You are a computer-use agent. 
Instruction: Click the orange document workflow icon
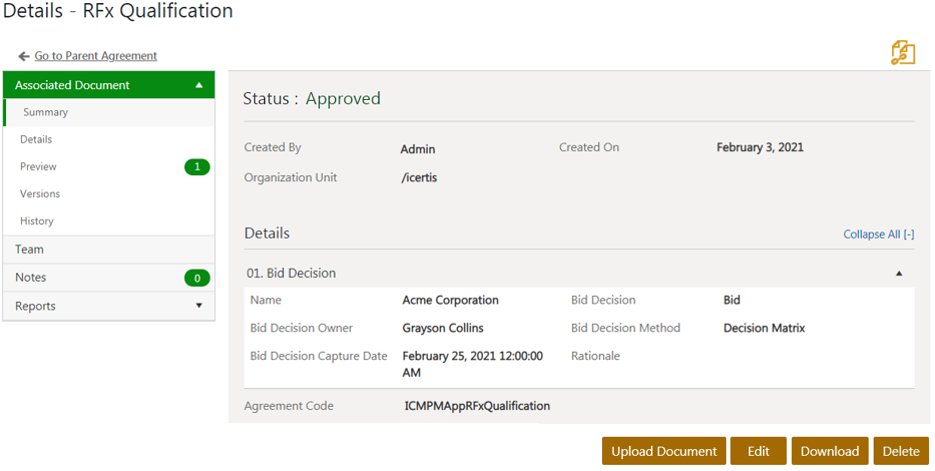(x=902, y=53)
